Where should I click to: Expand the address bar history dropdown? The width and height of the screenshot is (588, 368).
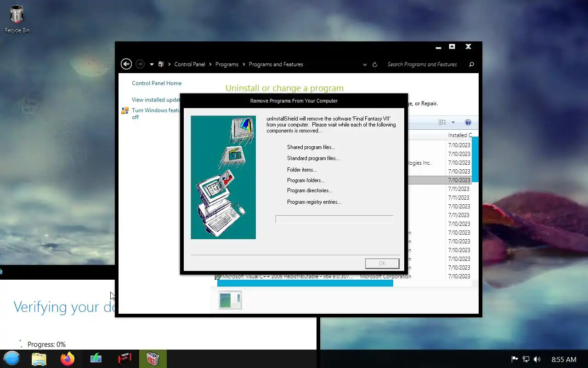[x=365, y=65]
